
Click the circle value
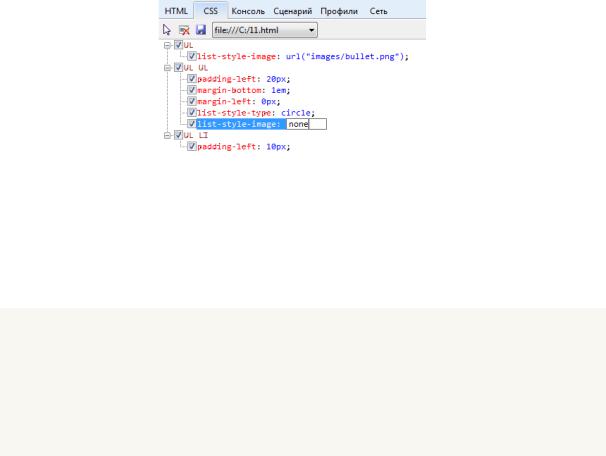296,113
